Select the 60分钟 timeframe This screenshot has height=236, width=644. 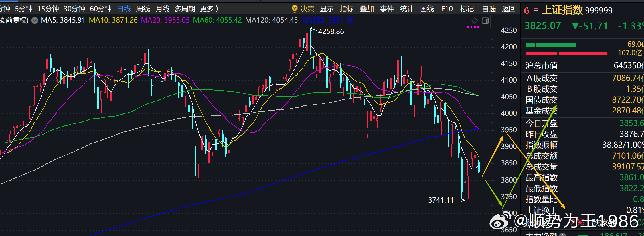tap(101, 9)
